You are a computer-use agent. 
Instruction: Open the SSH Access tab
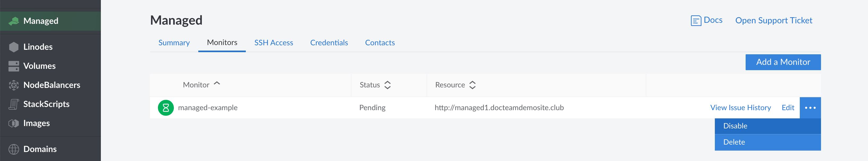coord(274,43)
